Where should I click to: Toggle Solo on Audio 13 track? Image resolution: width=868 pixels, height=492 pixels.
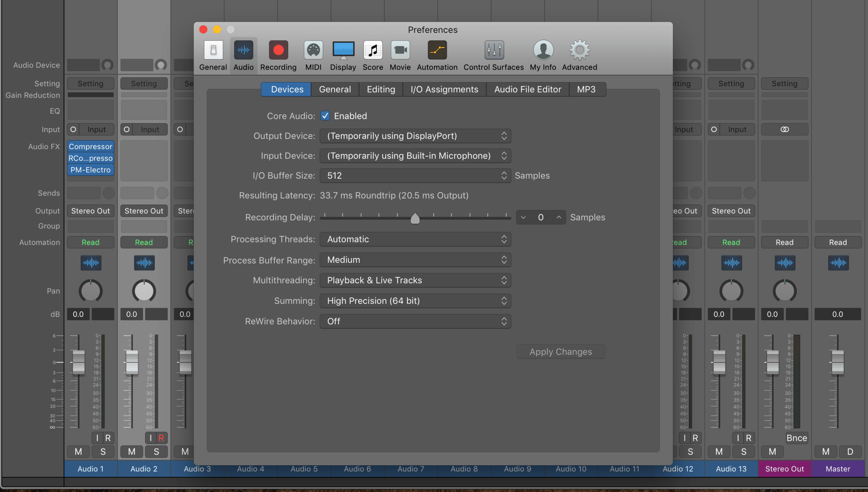[744, 451]
